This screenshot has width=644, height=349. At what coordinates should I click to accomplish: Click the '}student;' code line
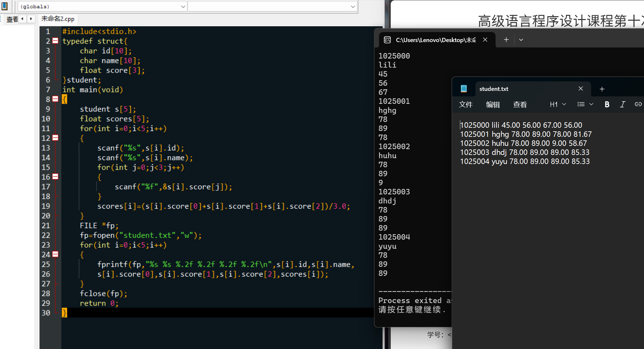(82, 80)
